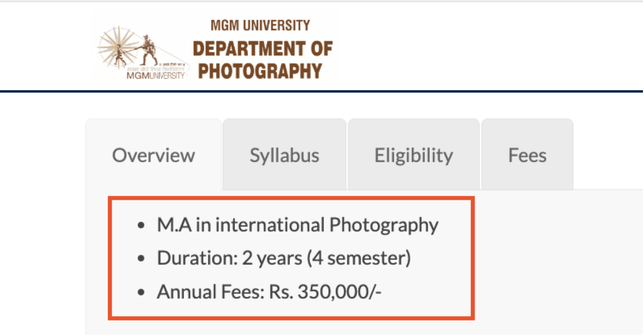Switch to the Syllabus tab
The height and width of the screenshot is (336, 644).
[x=284, y=154]
